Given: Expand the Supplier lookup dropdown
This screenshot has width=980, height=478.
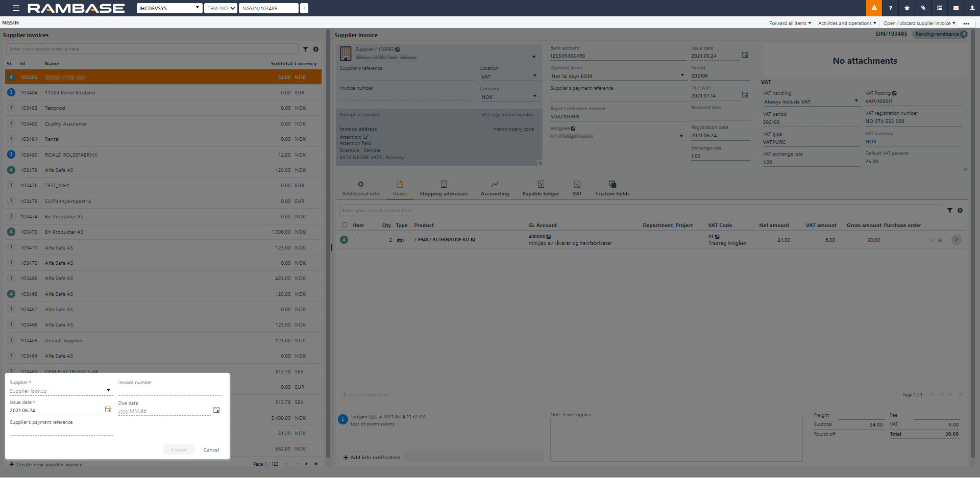Looking at the screenshot, I should pyautogui.click(x=108, y=390).
